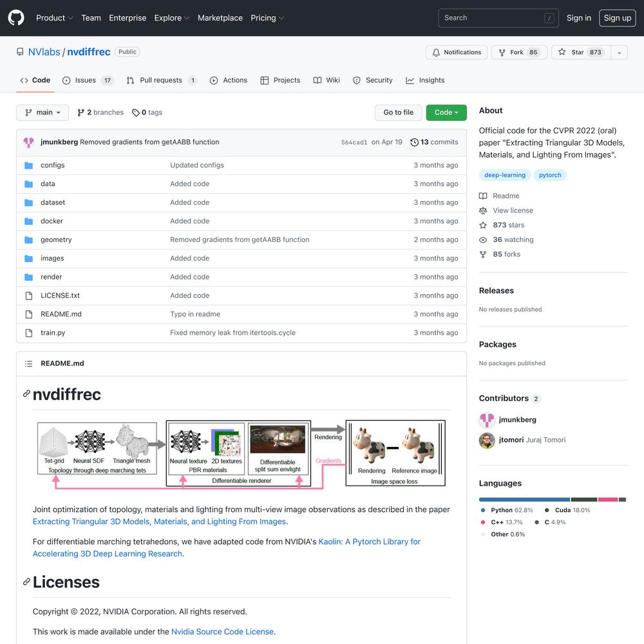644x644 pixels.
Task: Open the Product dropdown menu
Action: point(54,17)
